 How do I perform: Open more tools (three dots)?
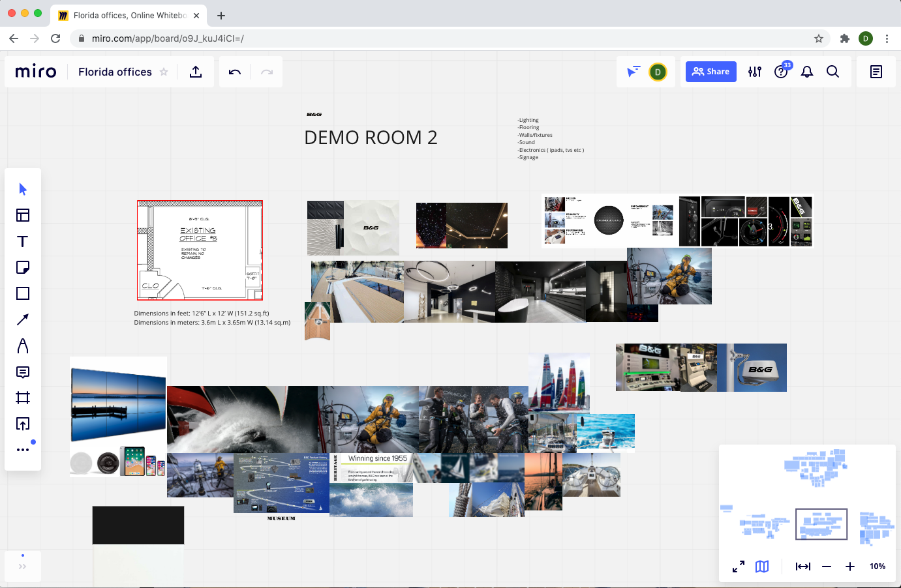coord(23,450)
